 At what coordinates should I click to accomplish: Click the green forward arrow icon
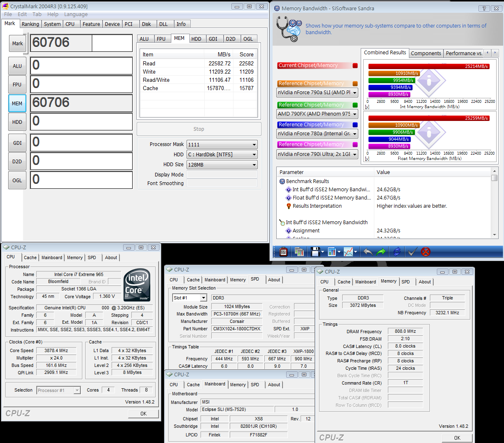click(x=381, y=252)
